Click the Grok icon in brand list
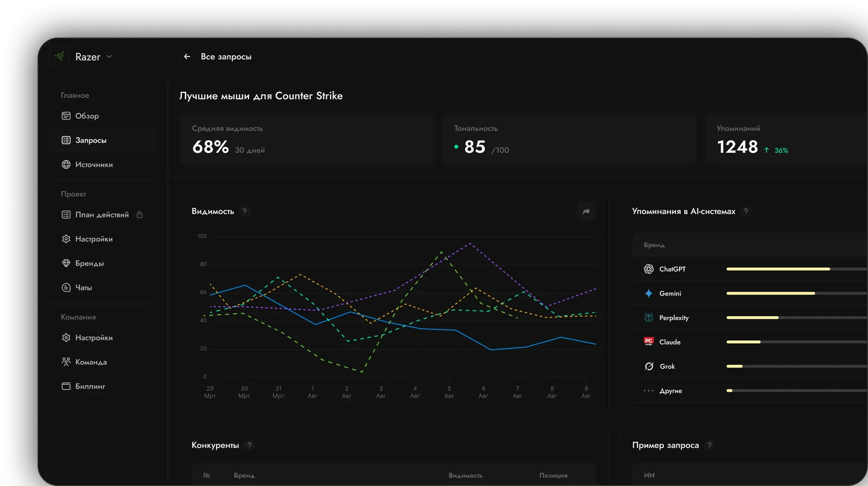The width and height of the screenshot is (868, 486). click(648, 366)
